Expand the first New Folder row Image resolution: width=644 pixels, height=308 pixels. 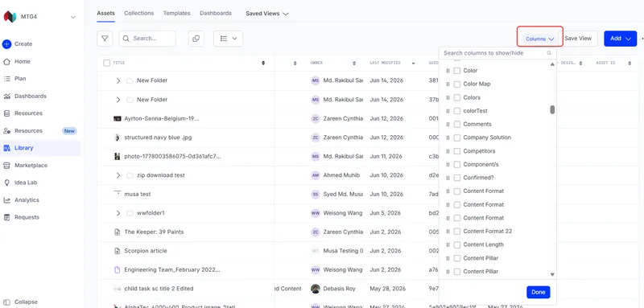click(x=118, y=80)
